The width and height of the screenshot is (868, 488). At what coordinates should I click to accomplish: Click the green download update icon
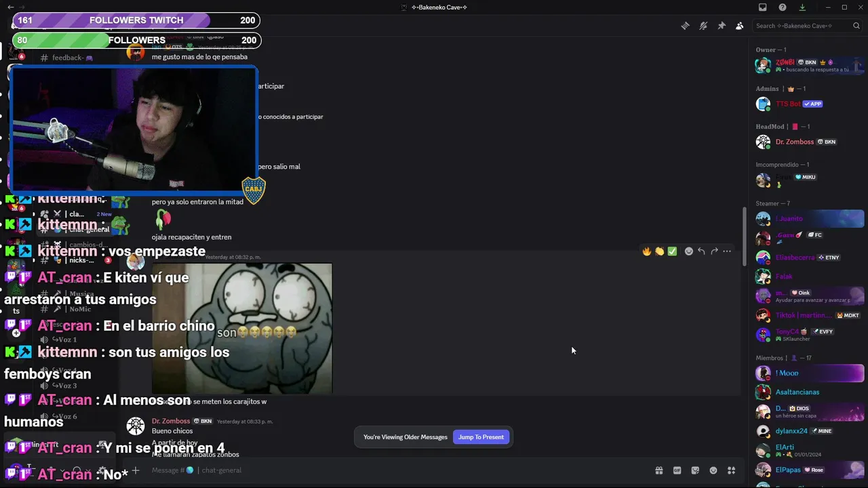(x=802, y=7)
